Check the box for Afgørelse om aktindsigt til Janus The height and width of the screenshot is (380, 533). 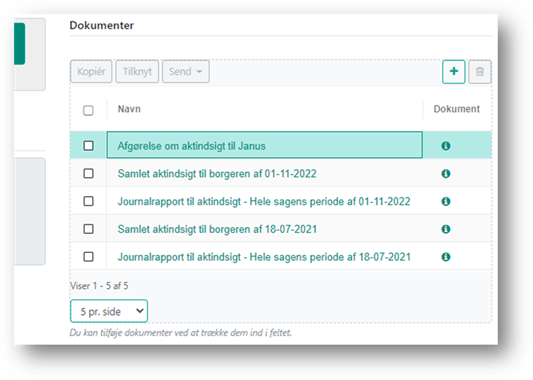88,146
